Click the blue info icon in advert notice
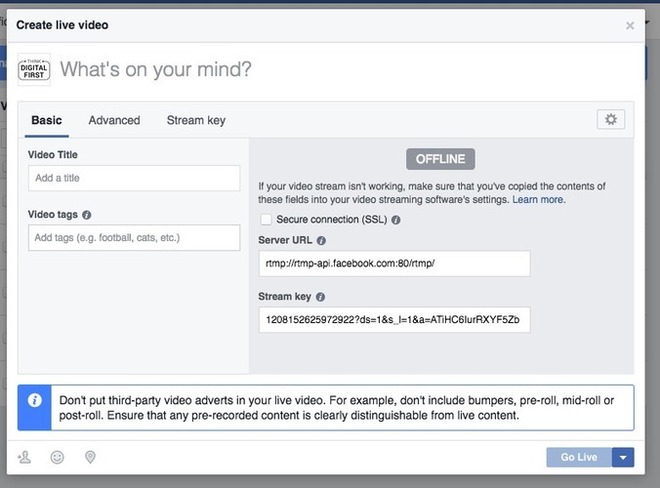660x488 pixels. click(x=35, y=400)
